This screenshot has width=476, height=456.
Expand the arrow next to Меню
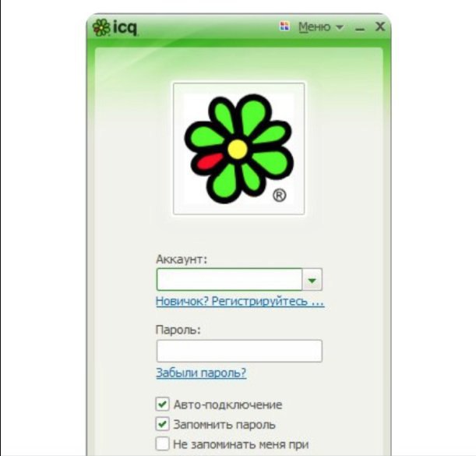(340, 27)
